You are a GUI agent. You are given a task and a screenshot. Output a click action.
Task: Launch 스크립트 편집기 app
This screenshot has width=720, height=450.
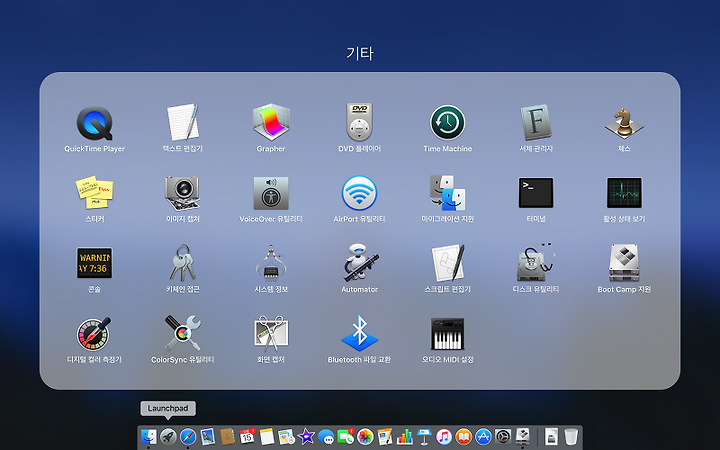coord(449,263)
